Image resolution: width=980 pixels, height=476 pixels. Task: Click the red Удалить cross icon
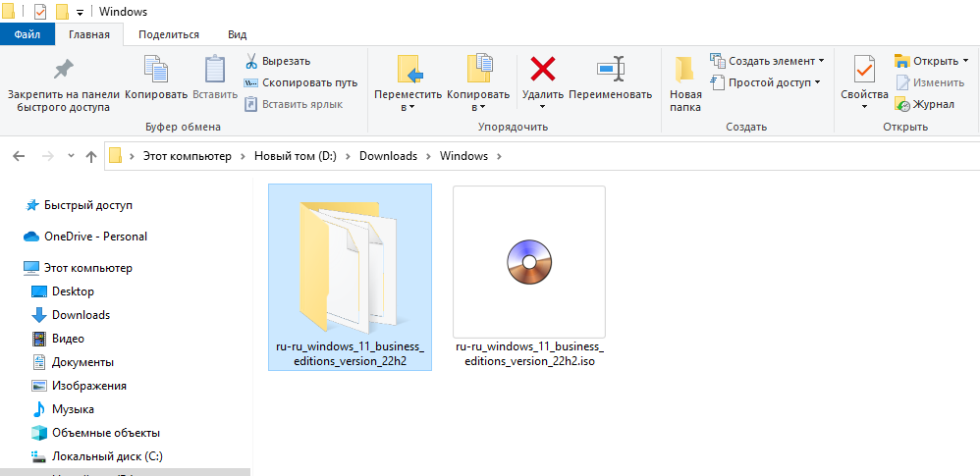tap(543, 69)
